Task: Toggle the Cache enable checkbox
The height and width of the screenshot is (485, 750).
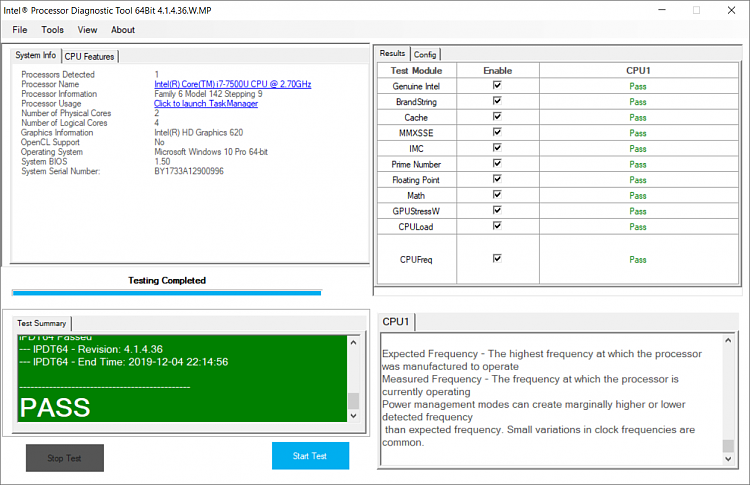Action: tap(497, 116)
